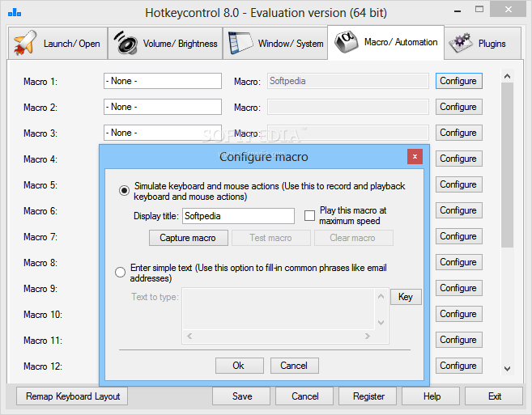532x415 pixels.
Task: Click right arrow of text area horizontal scrollbar
Action: coord(368,336)
